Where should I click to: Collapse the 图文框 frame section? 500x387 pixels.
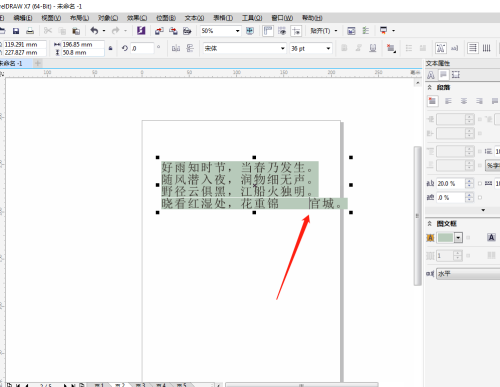coord(430,223)
